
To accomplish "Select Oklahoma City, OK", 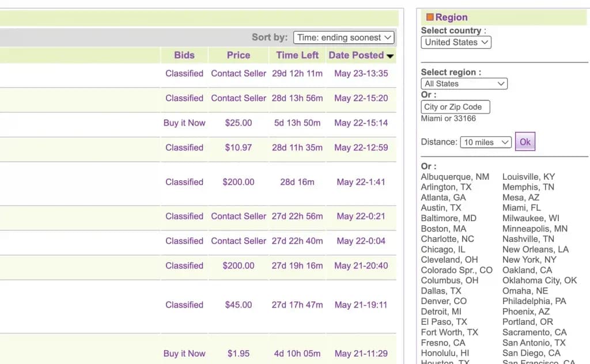I will [539, 280].
